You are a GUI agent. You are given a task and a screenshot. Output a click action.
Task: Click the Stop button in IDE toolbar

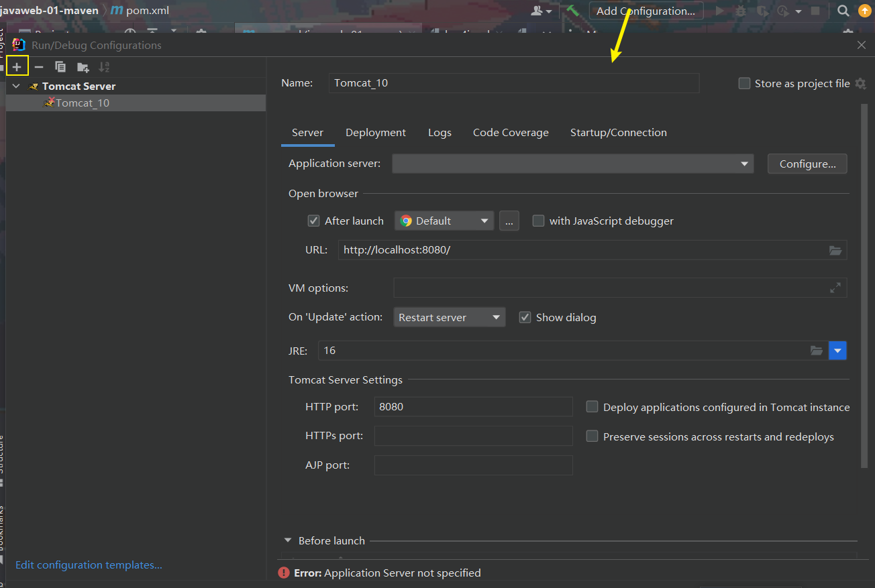tap(815, 11)
